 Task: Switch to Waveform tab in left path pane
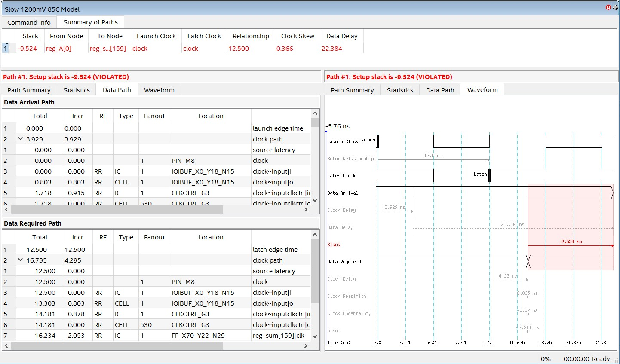pyautogui.click(x=159, y=90)
